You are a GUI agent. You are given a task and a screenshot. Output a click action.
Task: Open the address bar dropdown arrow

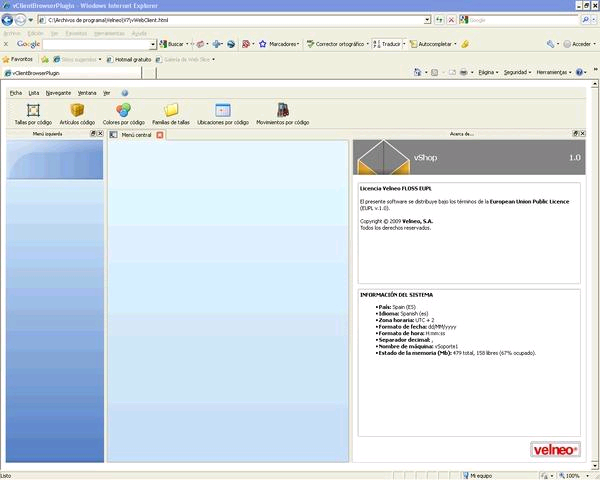(427, 20)
